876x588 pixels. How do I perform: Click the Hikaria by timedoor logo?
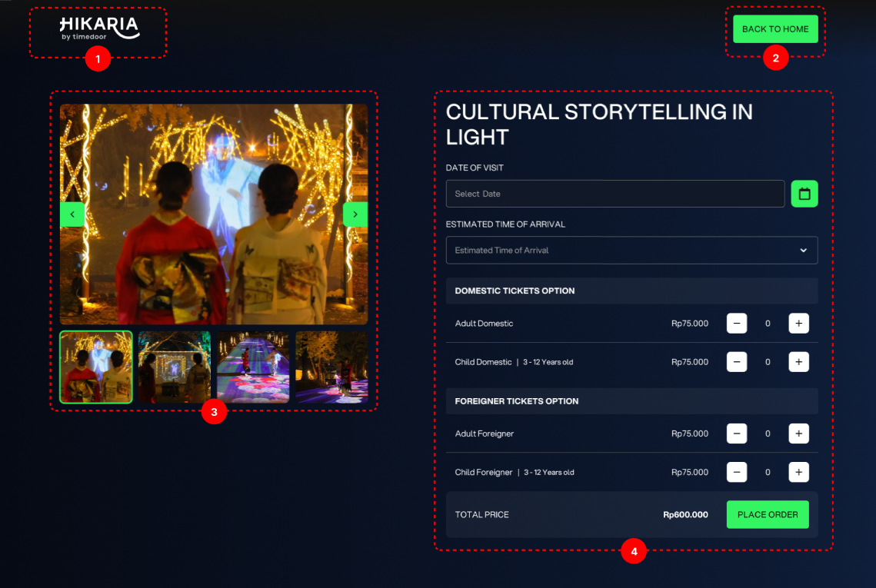(x=99, y=28)
